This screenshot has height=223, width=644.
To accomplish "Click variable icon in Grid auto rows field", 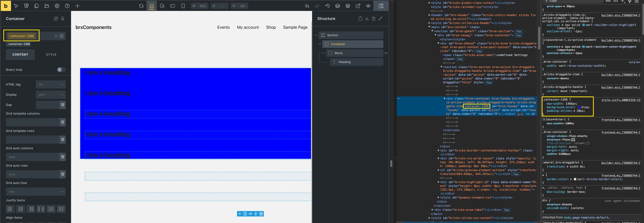I will 62,174.
